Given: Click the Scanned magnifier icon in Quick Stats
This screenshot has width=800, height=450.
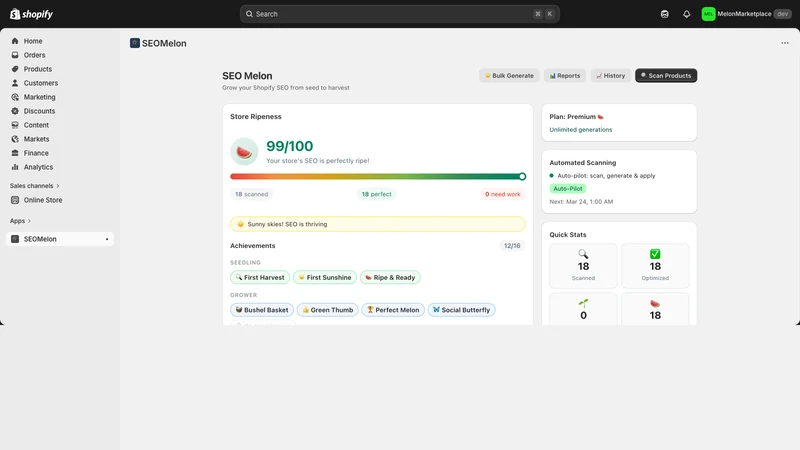Looking at the screenshot, I should 583,254.
